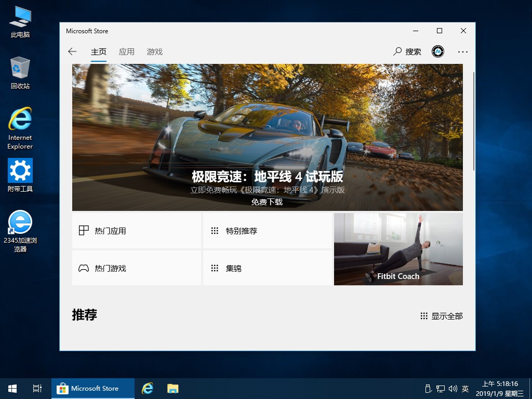Open the Windows Start menu
The image size is (532, 399).
tap(12, 389)
